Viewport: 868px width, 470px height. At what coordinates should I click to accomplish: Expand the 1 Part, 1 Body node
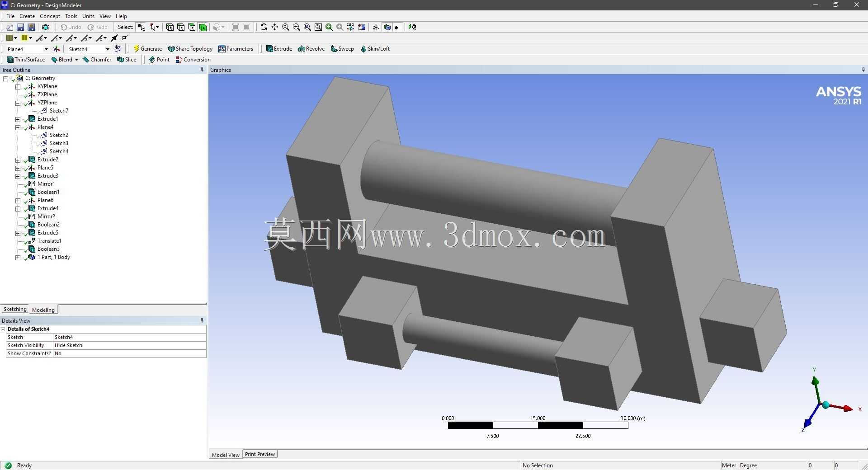(18, 257)
